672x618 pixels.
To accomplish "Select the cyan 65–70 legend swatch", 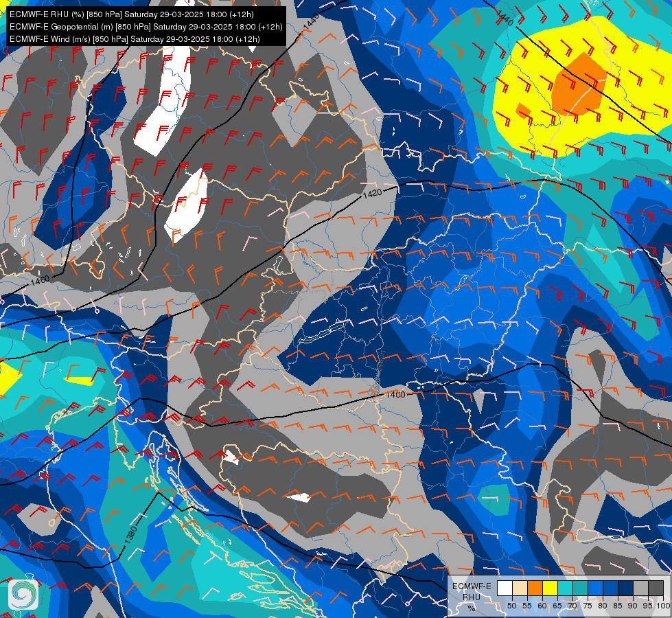I will (x=566, y=588).
